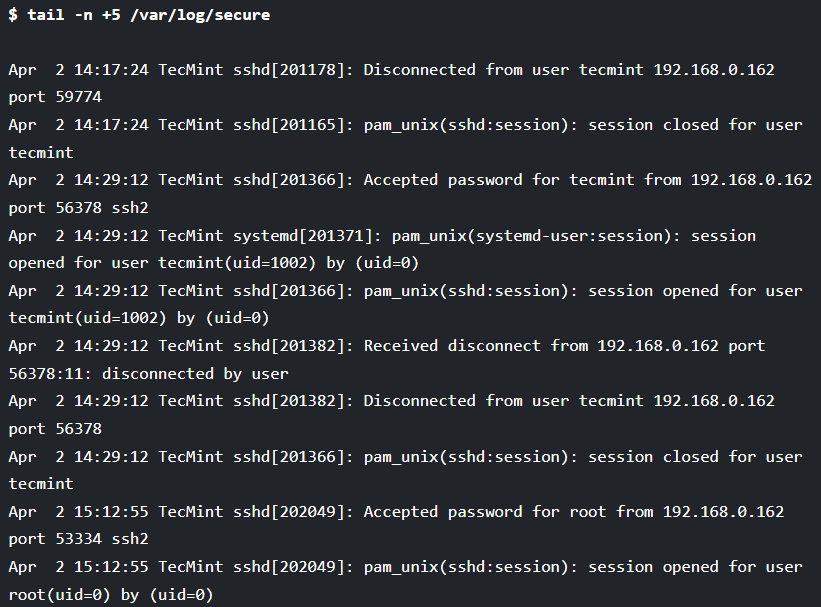Click the port 56378 continuation line
Image resolution: width=821 pixels, height=607 pixels.
55,429
